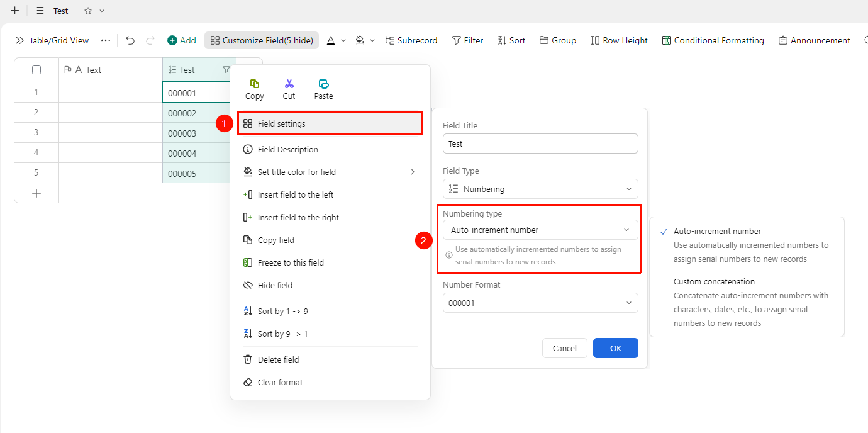Screen dimensions: 868x433
Task: Click the Redo arrow icon
Action: click(150, 40)
